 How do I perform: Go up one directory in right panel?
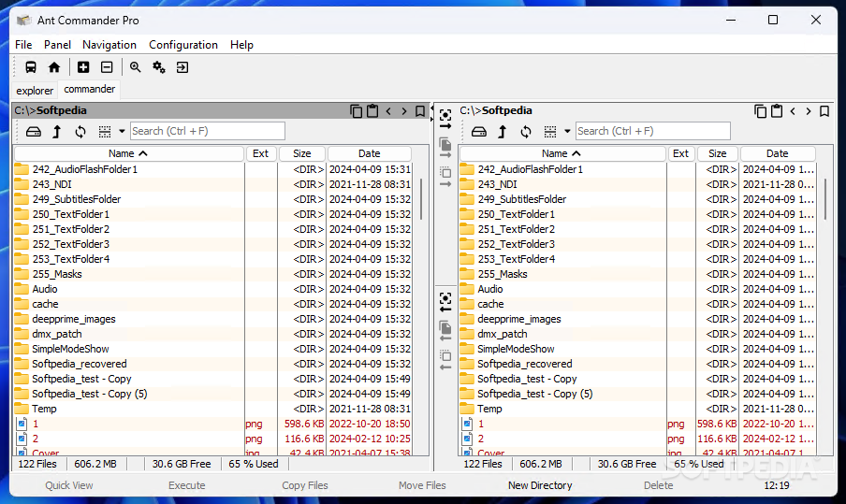(x=503, y=132)
